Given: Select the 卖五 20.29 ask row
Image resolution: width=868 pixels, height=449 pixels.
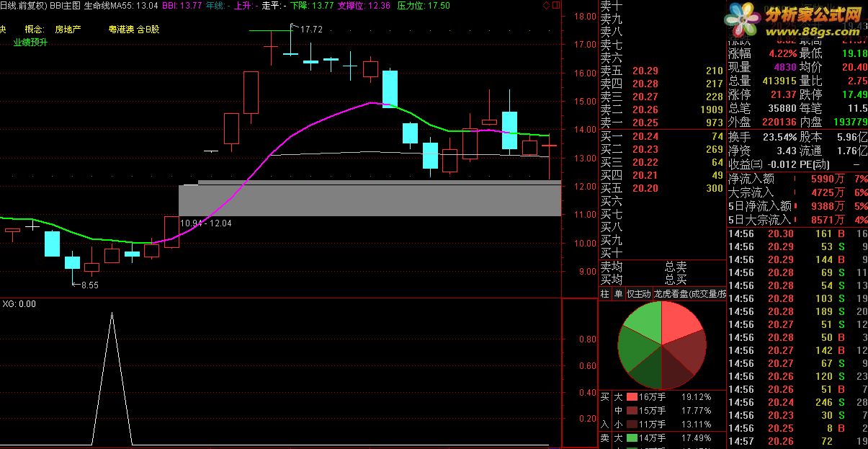Looking at the screenshot, I should (662, 71).
